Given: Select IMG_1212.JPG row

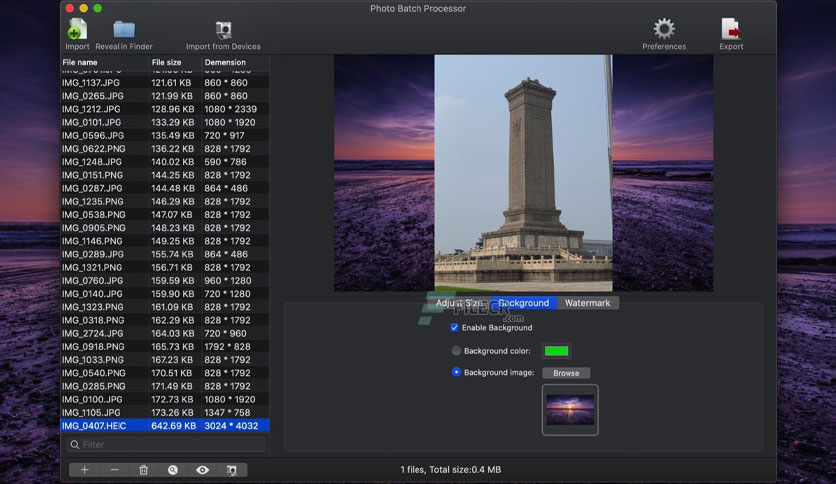Looking at the screenshot, I should coord(165,109).
